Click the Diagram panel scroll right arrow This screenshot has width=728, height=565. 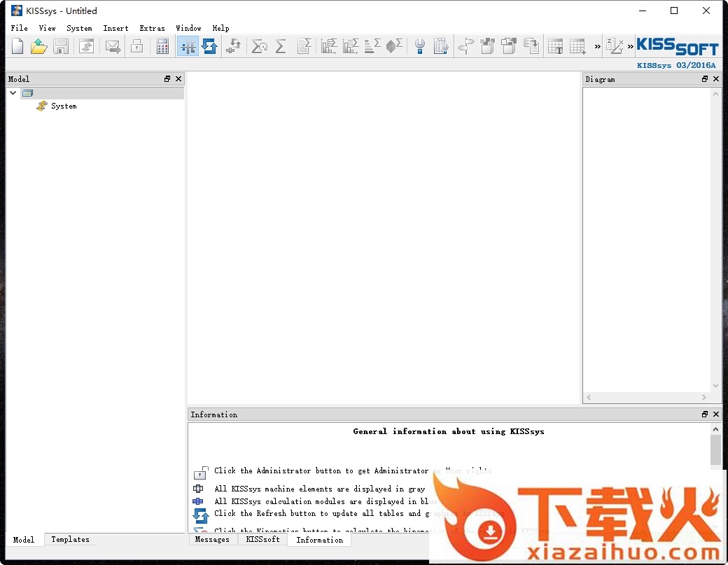pyautogui.click(x=704, y=398)
